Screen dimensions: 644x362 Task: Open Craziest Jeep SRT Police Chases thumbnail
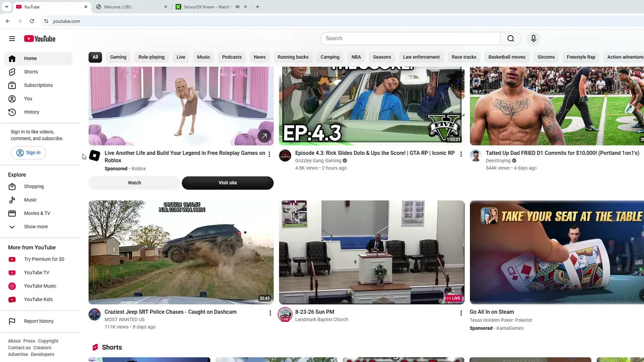coord(181,252)
